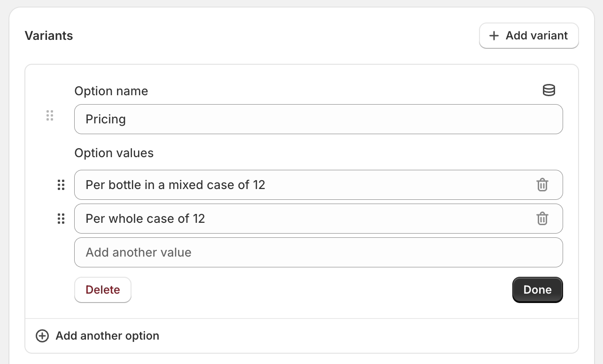Viewport: 603px width, 364px height.
Task: Select drag handle for mixed case of 12 value
Action: [x=61, y=185]
